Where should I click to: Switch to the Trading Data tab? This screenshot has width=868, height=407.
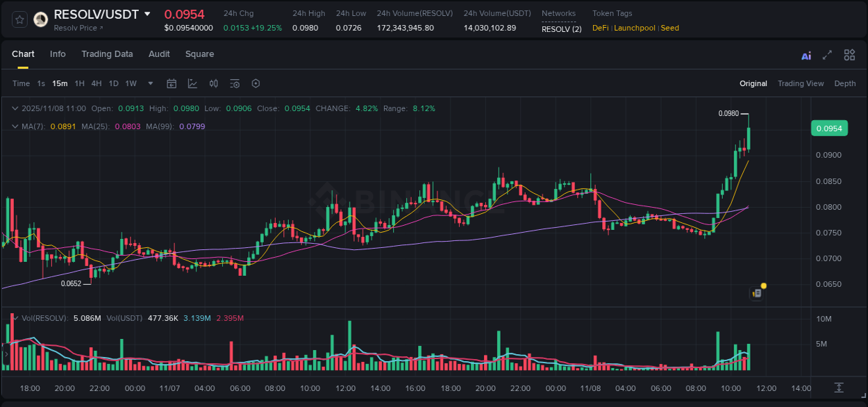pos(107,54)
